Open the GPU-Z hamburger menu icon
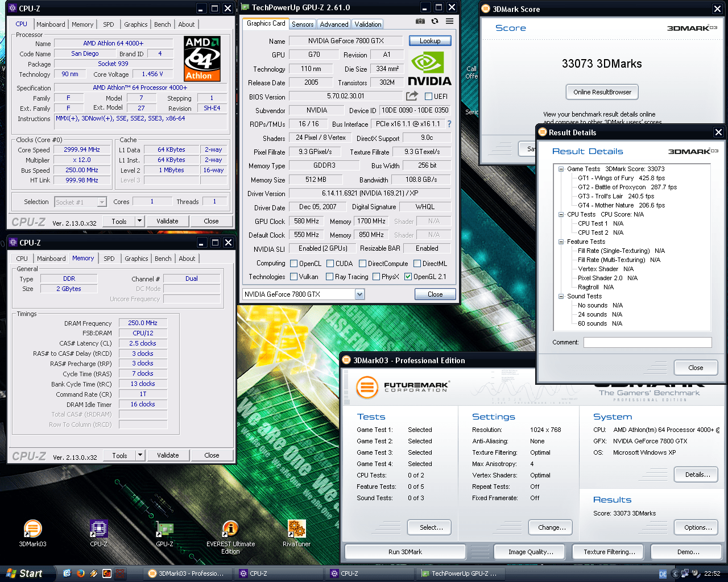 click(x=449, y=21)
